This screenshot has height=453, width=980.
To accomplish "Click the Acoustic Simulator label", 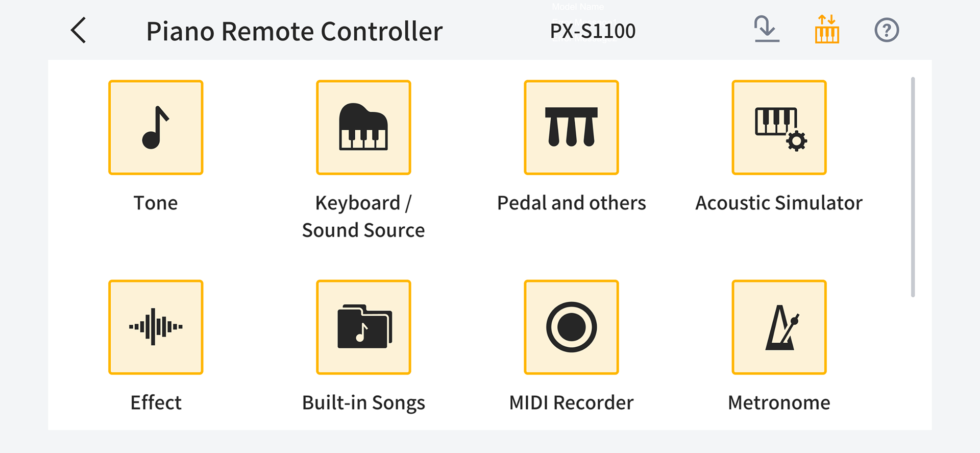I will click(x=778, y=202).
